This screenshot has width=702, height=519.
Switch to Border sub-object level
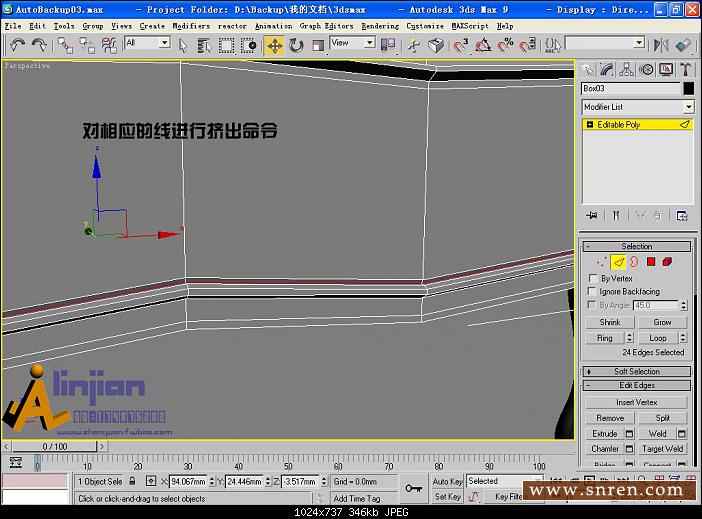634,262
